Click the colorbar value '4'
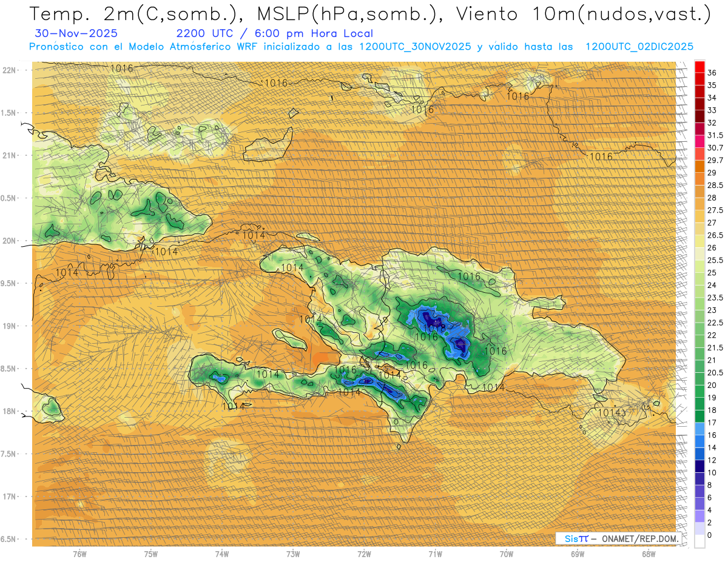 pyautogui.click(x=710, y=510)
